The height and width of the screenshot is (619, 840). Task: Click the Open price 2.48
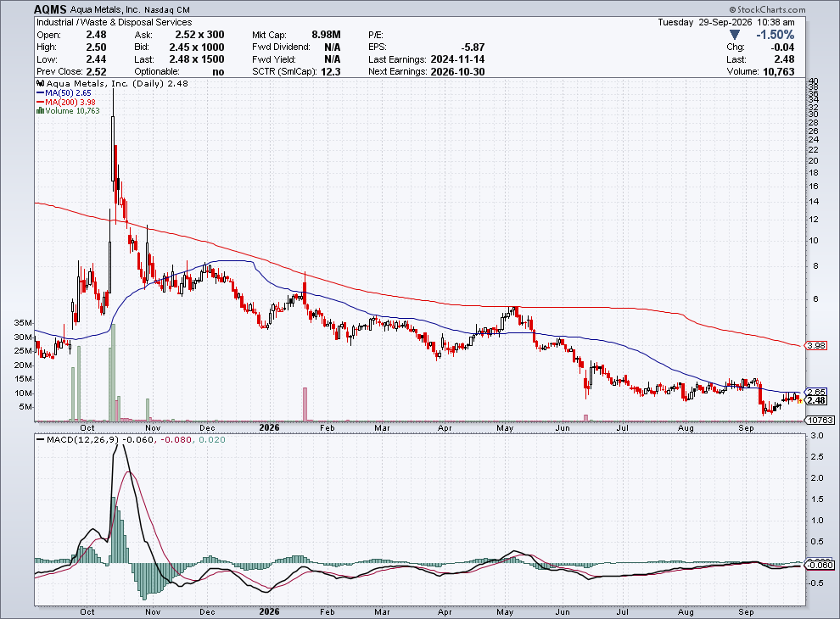[x=97, y=35]
